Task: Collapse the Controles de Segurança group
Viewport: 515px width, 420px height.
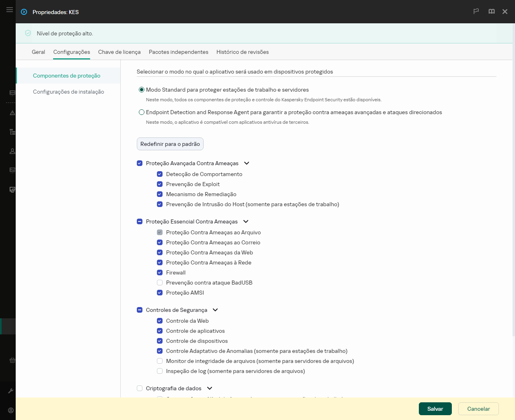Action: pyautogui.click(x=215, y=310)
